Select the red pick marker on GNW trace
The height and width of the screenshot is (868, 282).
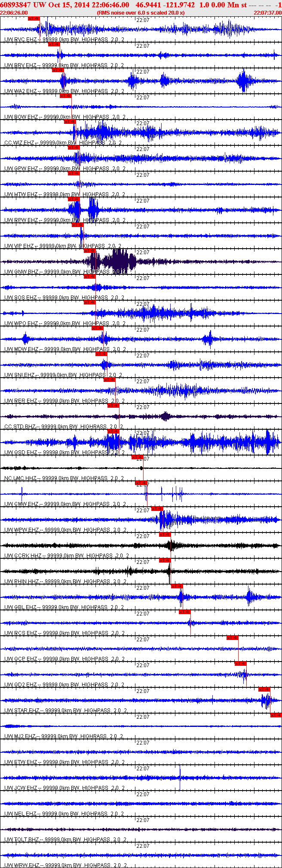click(x=89, y=251)
